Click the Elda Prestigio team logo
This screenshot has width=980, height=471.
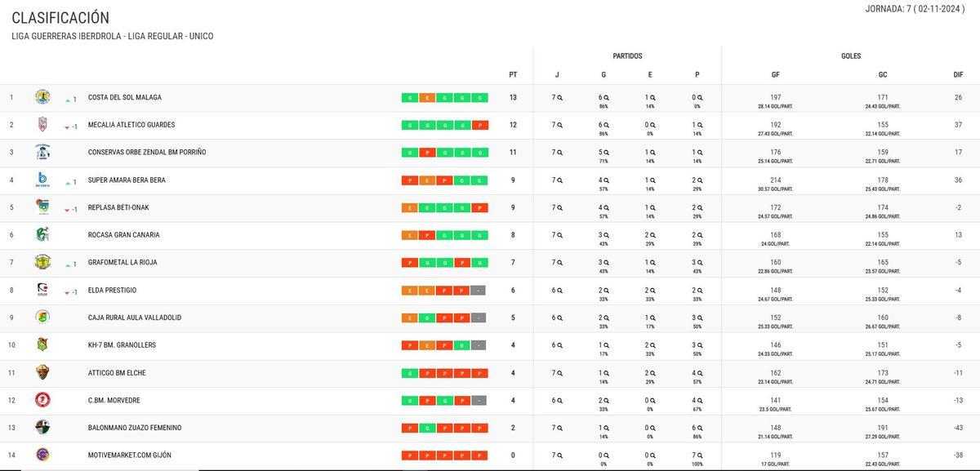click(x=42, y=290)
